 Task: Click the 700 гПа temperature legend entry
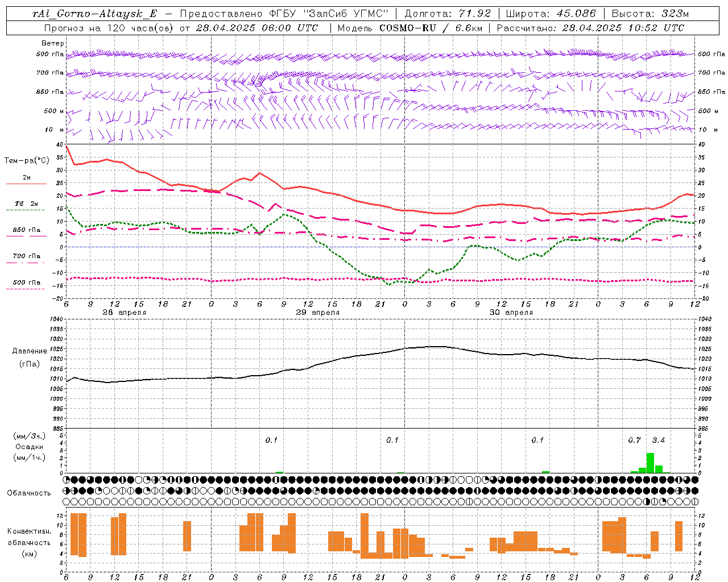pos(26,256)
